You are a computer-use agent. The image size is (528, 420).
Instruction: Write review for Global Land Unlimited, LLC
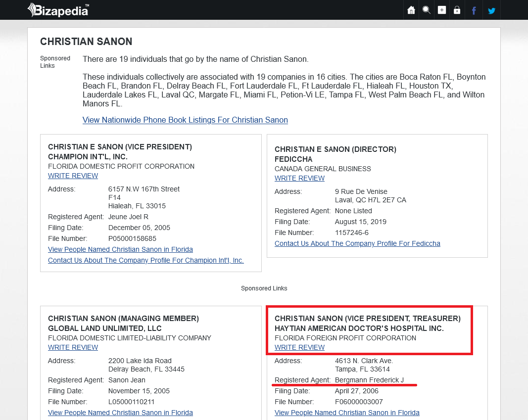pos(73,347)
